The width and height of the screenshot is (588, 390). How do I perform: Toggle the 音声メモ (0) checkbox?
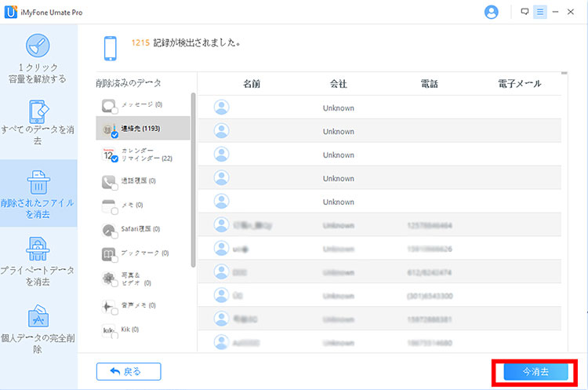click(x=114, y=312)
